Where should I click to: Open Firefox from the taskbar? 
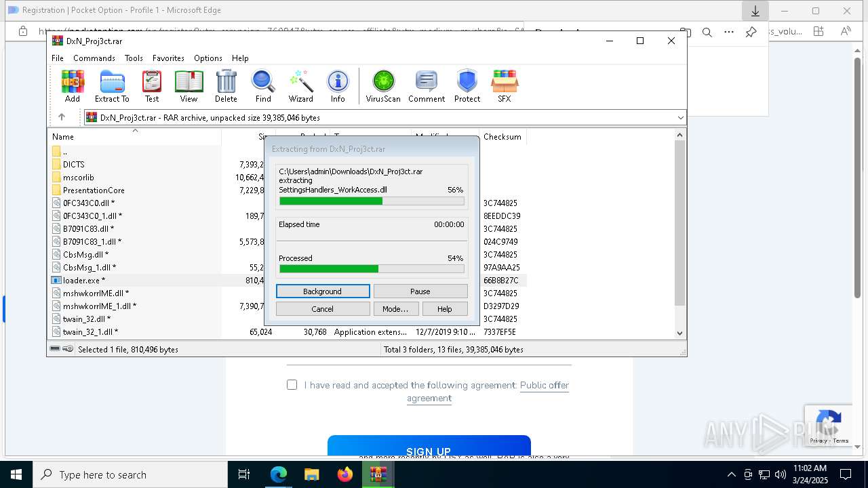tap(344, 474)
